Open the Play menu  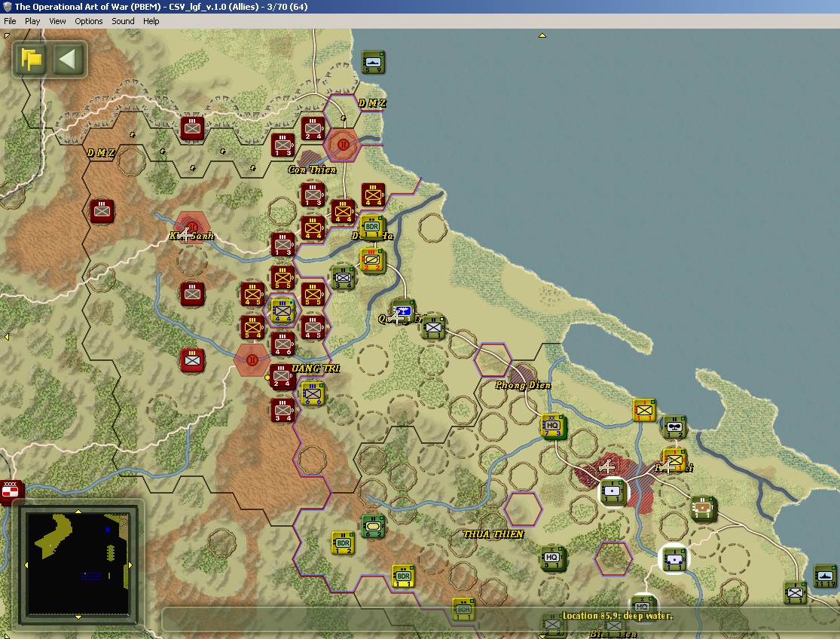tap(32, 21)
